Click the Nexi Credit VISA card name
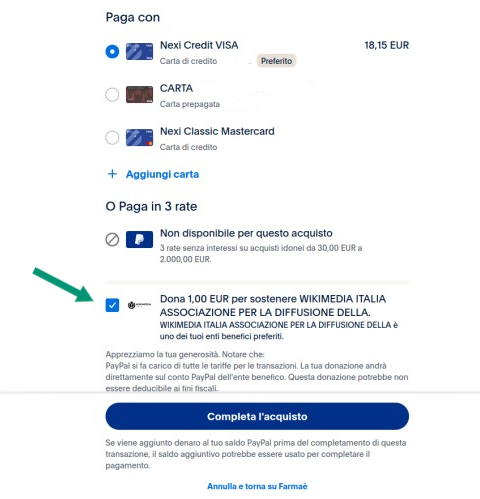480x499 pixels. (199, 45)
